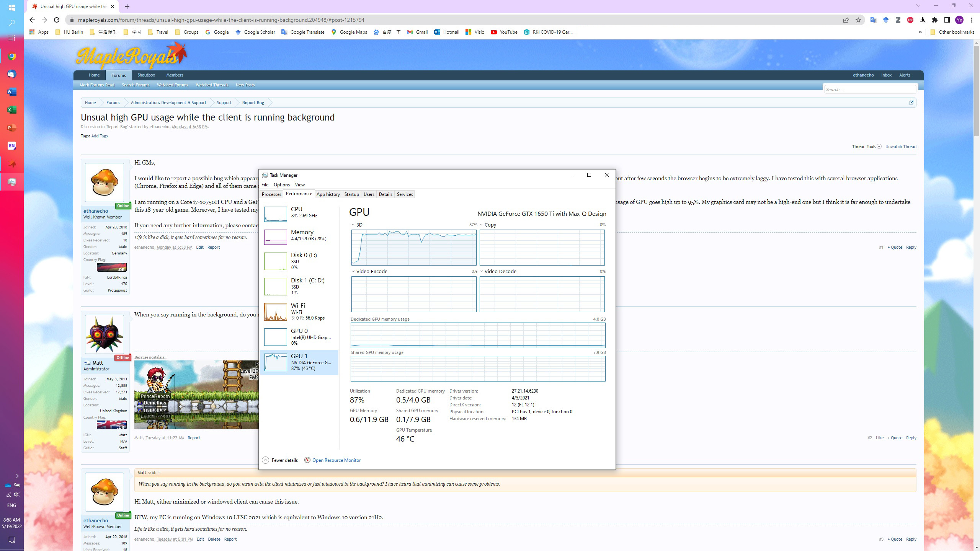Show hidden bookmarks chevron
This screenshot has height=551, width=980.
[x=920, y=32]
